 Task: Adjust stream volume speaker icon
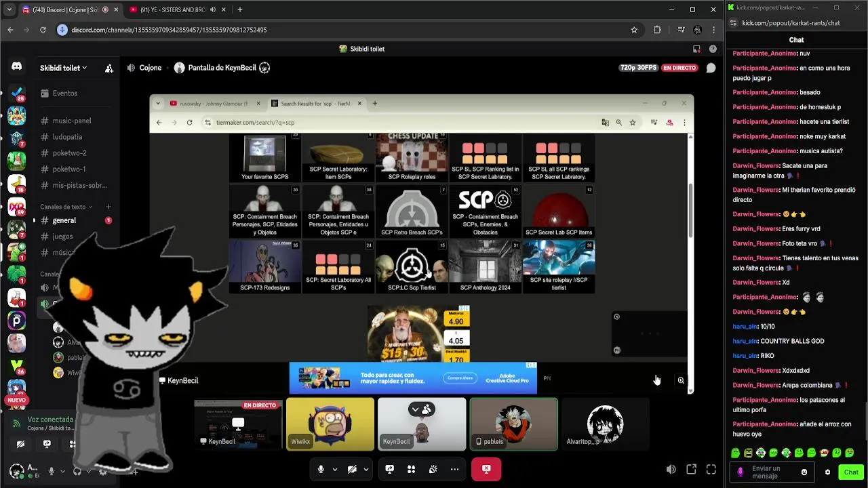pos(671,469)
